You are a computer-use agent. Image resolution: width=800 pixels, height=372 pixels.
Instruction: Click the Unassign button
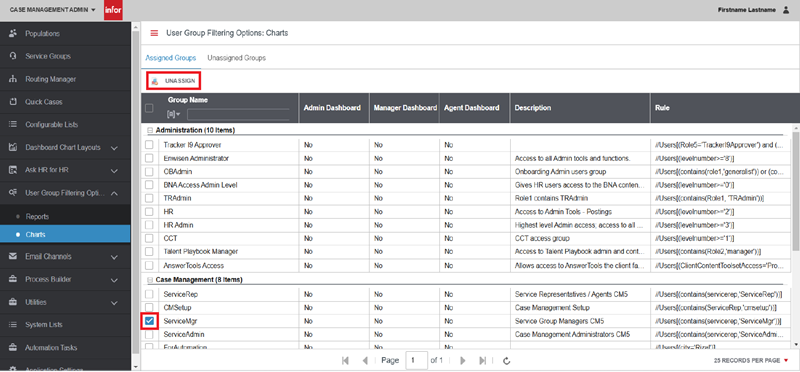click(x=173, y=81)
